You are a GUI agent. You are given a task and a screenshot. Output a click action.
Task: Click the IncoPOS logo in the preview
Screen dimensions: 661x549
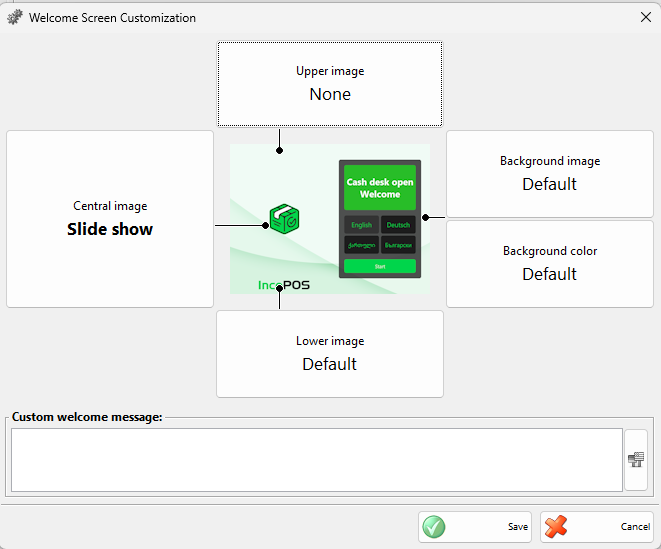pyautogui.click(x=284, y=285)
